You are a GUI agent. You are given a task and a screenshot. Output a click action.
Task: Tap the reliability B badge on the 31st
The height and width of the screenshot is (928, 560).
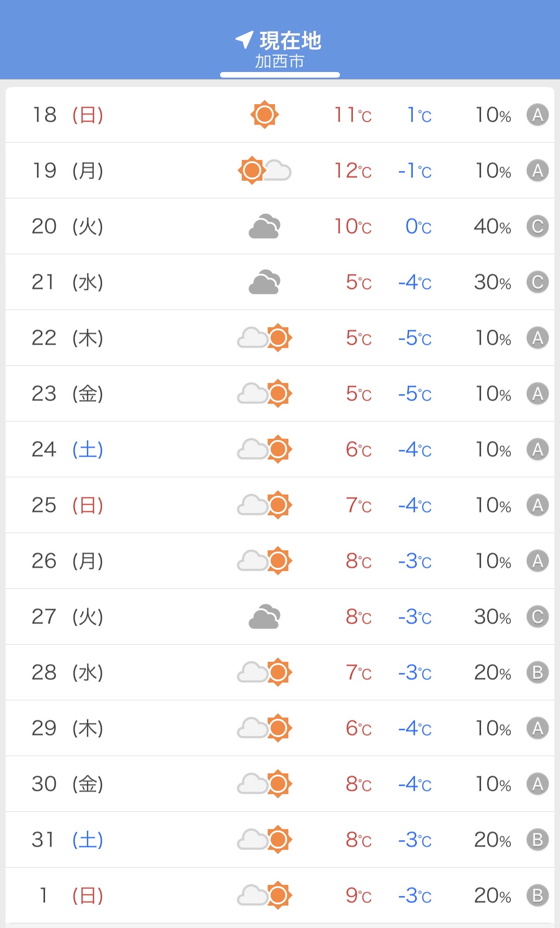point(537,840)
